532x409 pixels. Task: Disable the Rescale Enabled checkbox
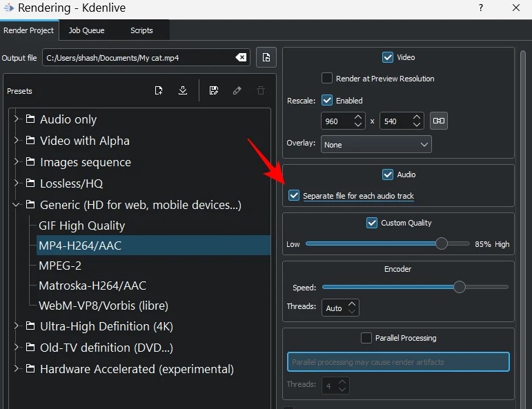tap(327, 100)
